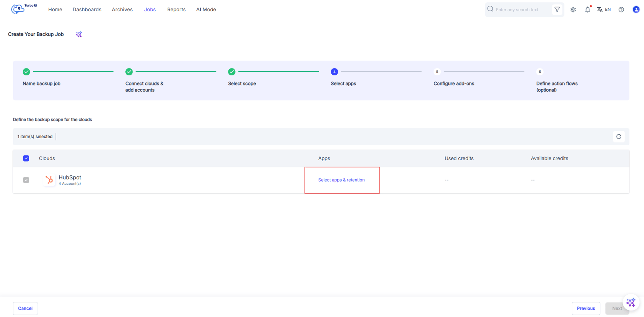644x317 pixels.
Task: Toggle the HubSpot row checkbox
Action: [x=26, y=180]
